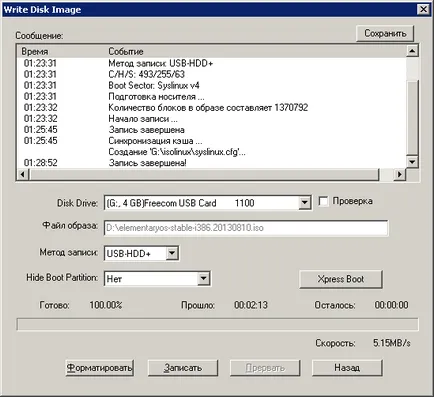The image size is (434, 397).
Task: Click the vertical scrollbar thumb in log
Action: [412, 117]
